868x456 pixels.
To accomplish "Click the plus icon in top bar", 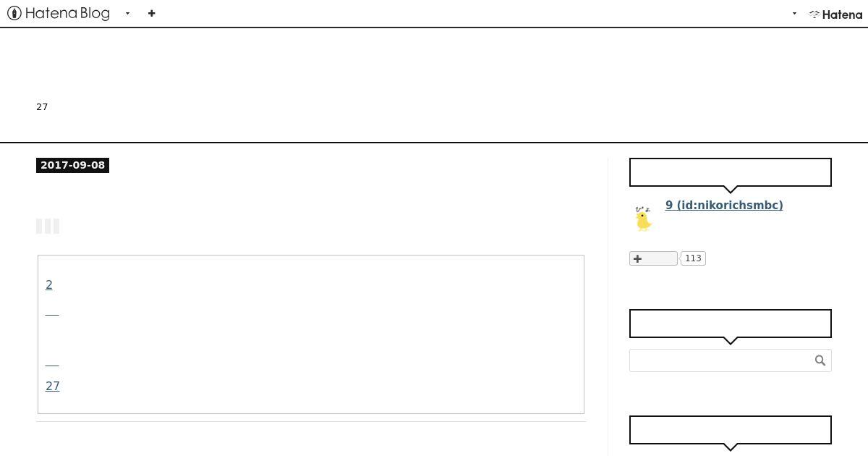I will click(x=151, y=13).
